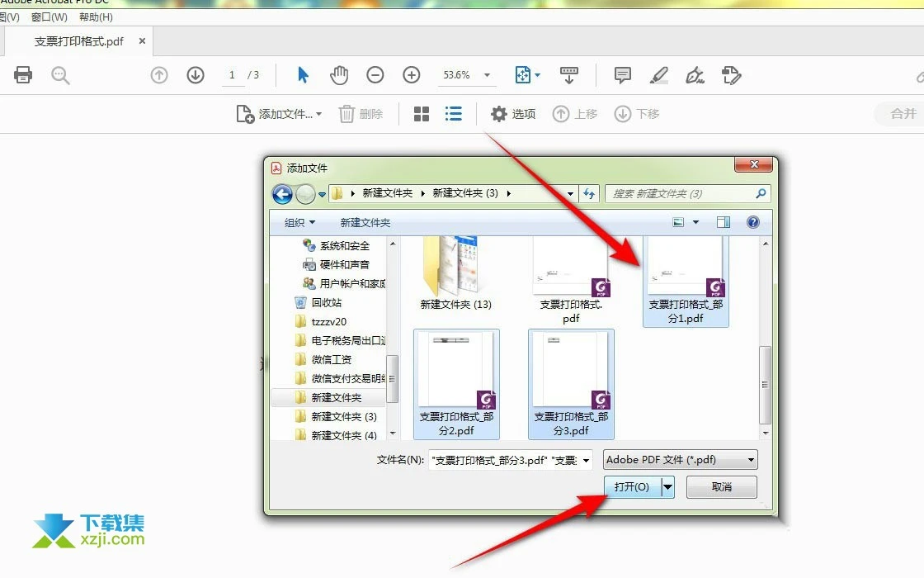The image size is (924, 578).
Task: Switch to list view of combined files
Action: [453, 114]
